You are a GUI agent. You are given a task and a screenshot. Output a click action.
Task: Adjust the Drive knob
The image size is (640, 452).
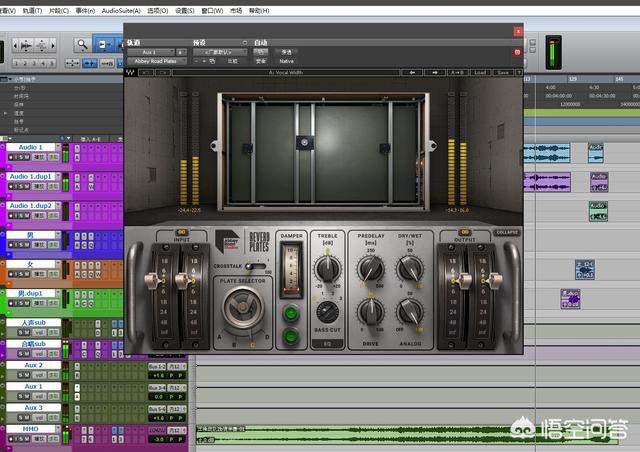tap(371, 312)
